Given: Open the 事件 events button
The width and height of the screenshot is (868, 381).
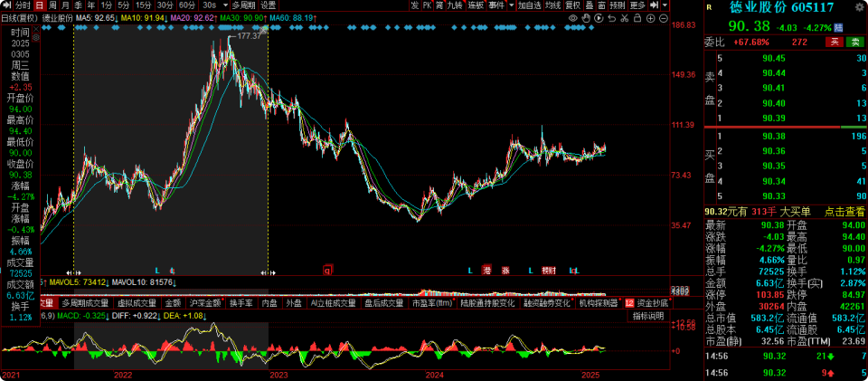Looking at the screenshot, I should tap(497, 5).
